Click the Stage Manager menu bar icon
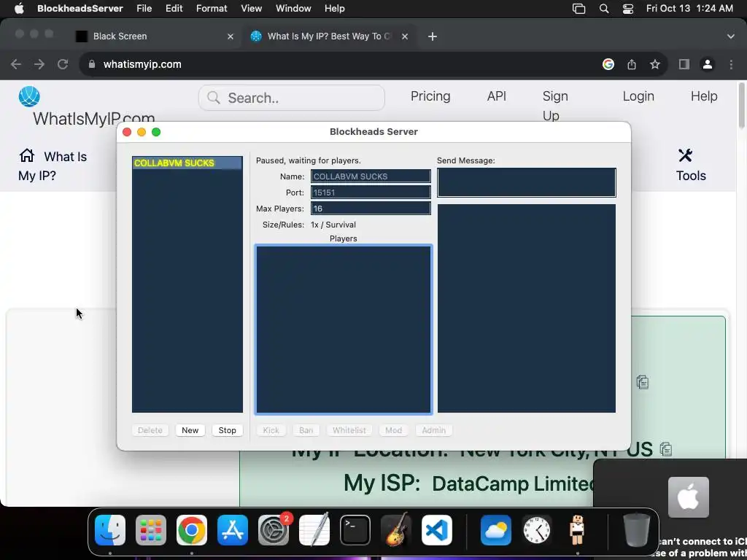Screen dimensions: 747x560 [578, 9]
